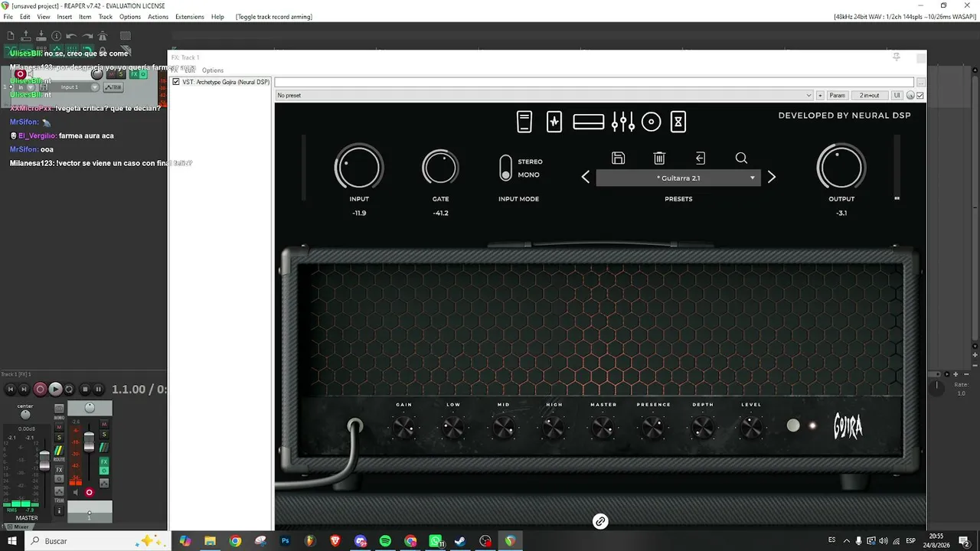980x551 pixels.
Task: Open FX chain from the track control panel
Action: [134, 74]
